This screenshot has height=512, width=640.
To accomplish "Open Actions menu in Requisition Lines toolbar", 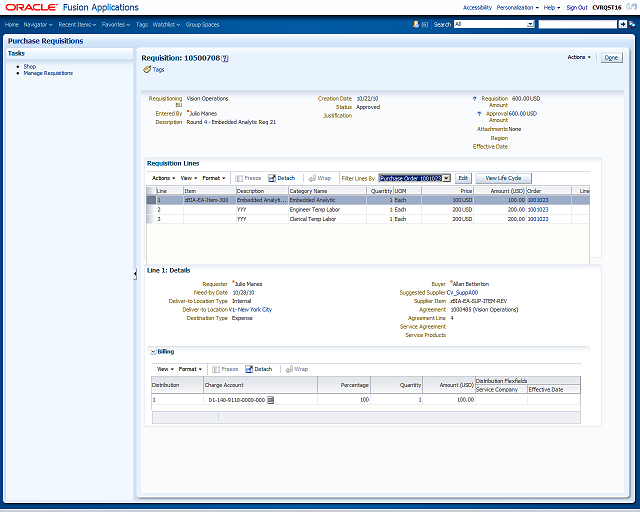I will (163, 178).
